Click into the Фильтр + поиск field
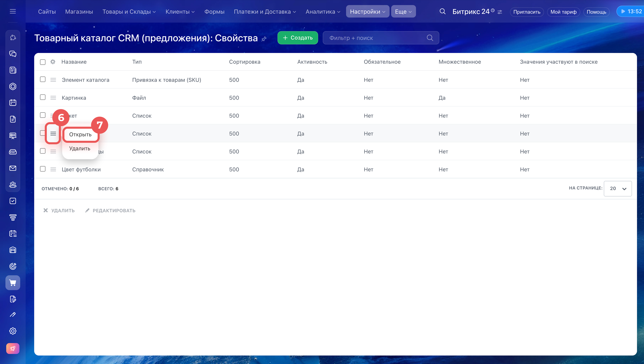Viewport: 644px width, 364px height. coord(375,38)
